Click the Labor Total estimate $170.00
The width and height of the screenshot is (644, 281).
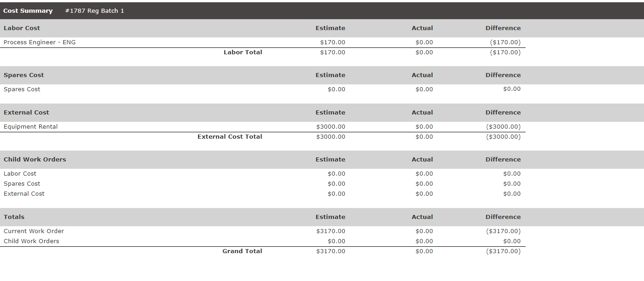pyautogui.click(x=332, y=52)
